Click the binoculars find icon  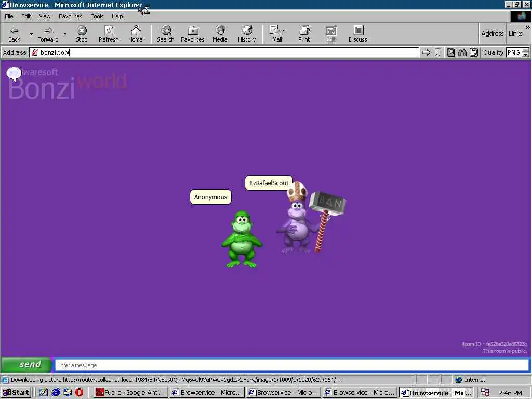[462, 52]
